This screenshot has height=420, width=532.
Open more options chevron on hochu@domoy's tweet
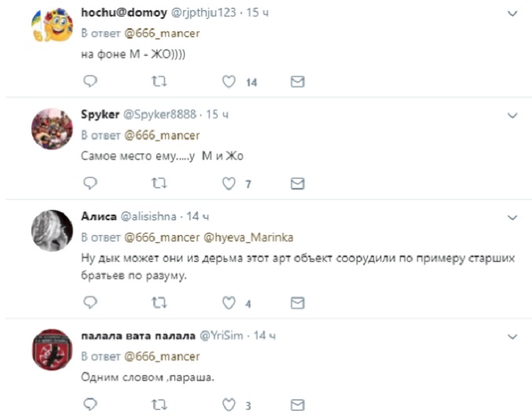click(x=512, y=13)
